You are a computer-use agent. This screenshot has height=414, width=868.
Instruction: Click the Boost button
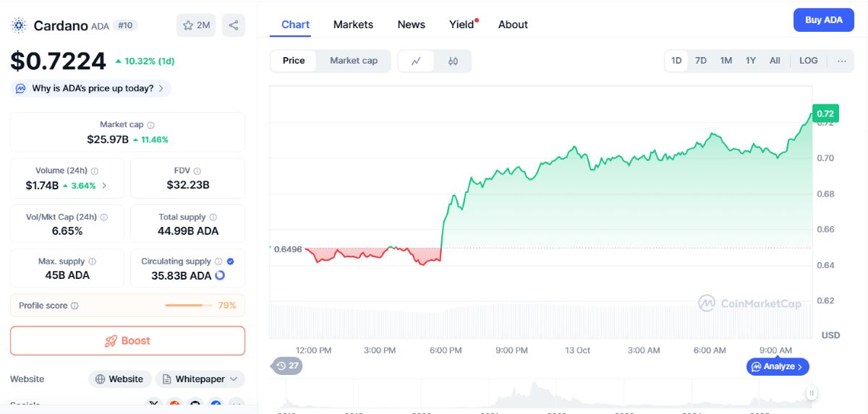pyautogui.click(x=127, y=341)
